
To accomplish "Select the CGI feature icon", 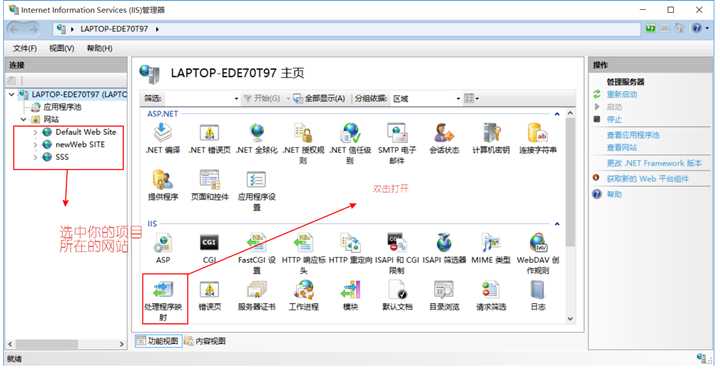I will [x=210, y=243].
